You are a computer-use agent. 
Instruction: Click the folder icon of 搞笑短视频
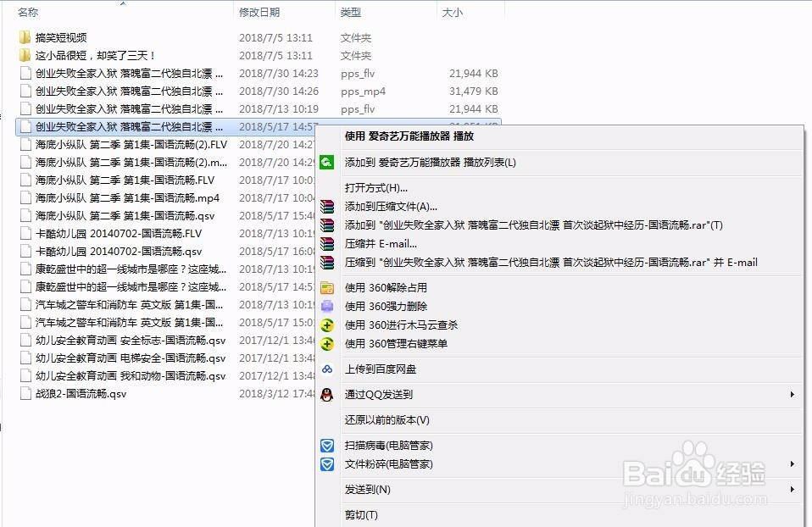click(x=25, y=37)
